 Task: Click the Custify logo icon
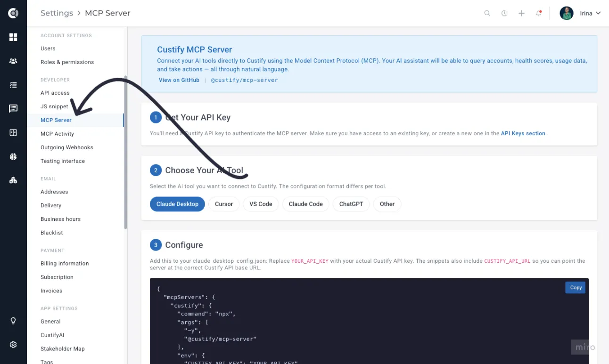coord(13,13)
